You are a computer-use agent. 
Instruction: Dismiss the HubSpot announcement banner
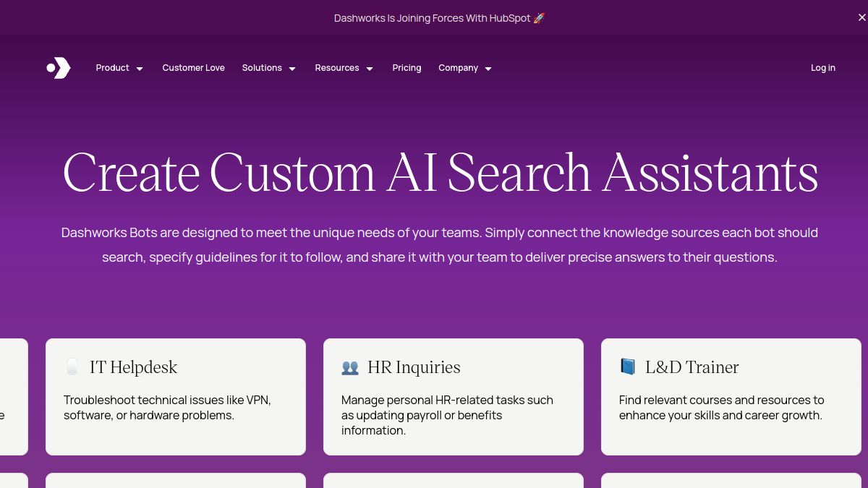(861, 17)
